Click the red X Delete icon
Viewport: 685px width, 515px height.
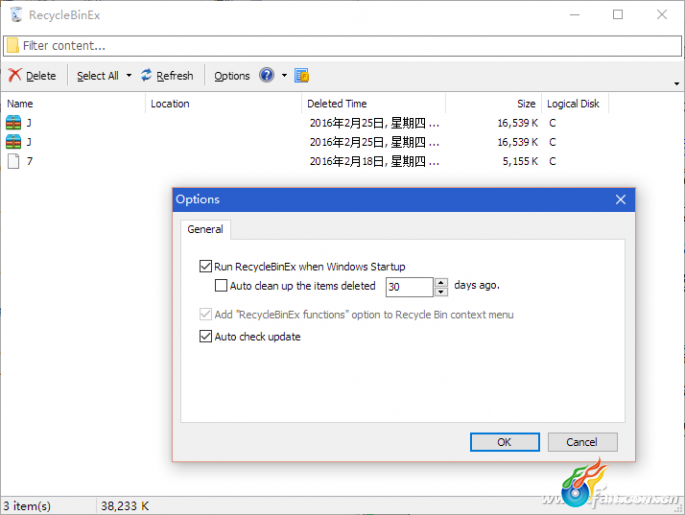coord(14,75)
